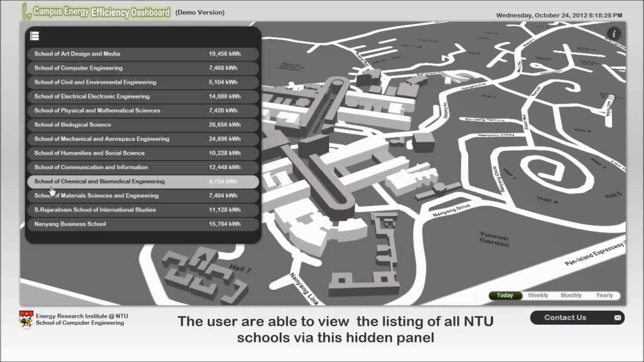This screenshot has height=362, width=644.
Task: Click the 26,656 kWh value
Action: coord(224,125)
